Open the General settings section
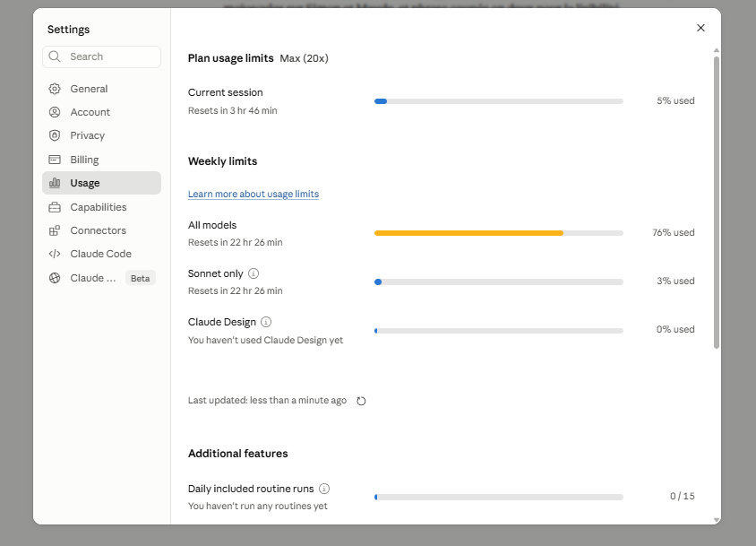 tap(102, 89)
